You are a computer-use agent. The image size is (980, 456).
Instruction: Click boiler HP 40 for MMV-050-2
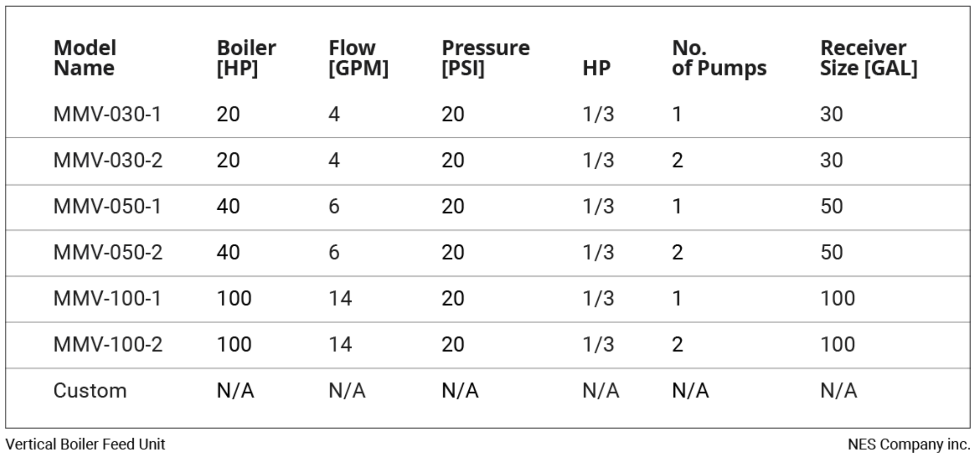click(228, 252)
